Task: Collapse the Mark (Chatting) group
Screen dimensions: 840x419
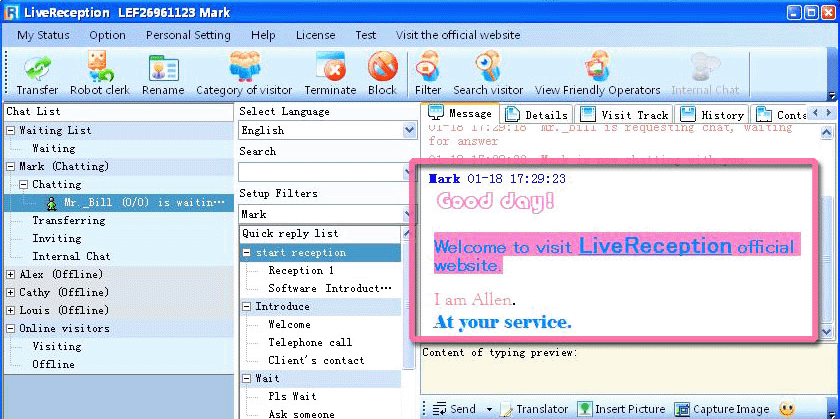Action: (11, 166)
